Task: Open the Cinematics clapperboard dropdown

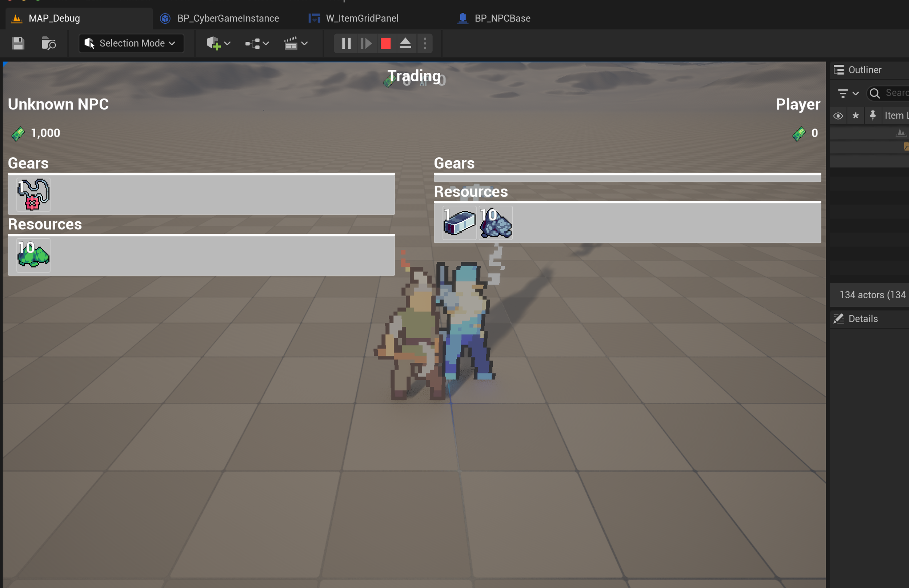Action: [296, 44]
